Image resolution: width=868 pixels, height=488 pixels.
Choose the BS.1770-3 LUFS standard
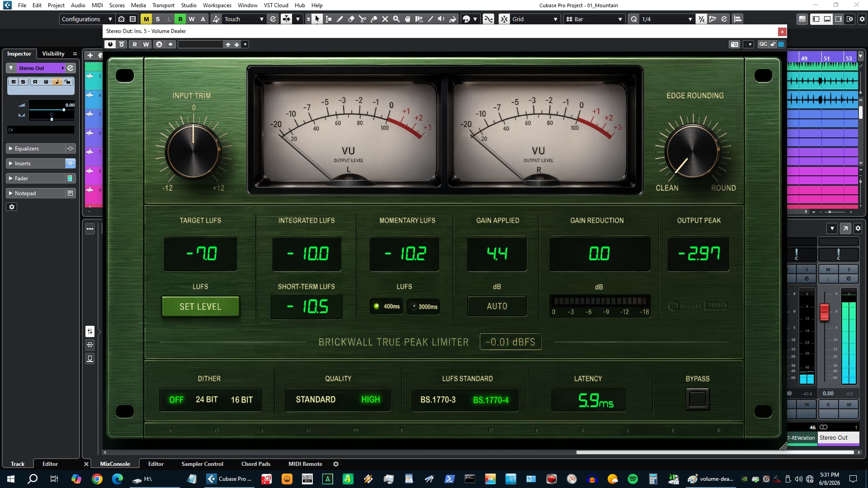click(438, 400)
